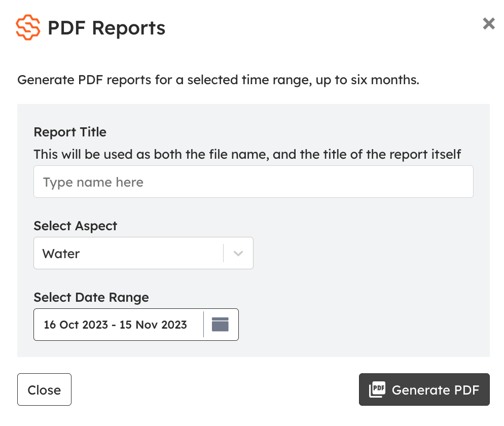Click the Generate PDF button
Viewport: 504px width, 426px height.
424,389
